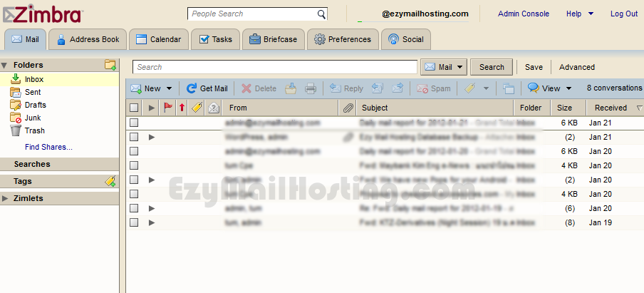Click the attachment paperclip column header

click(x=348, y=108)
